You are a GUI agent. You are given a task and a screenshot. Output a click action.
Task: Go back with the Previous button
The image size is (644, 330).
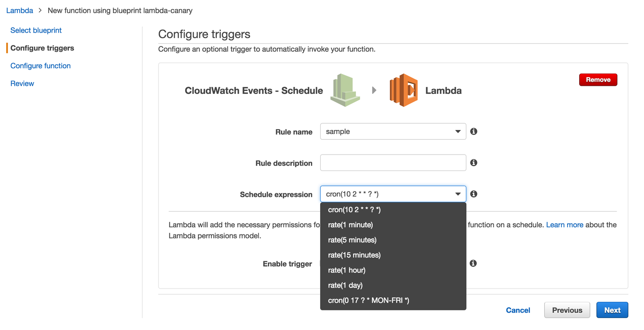click(x=567, y=310)
